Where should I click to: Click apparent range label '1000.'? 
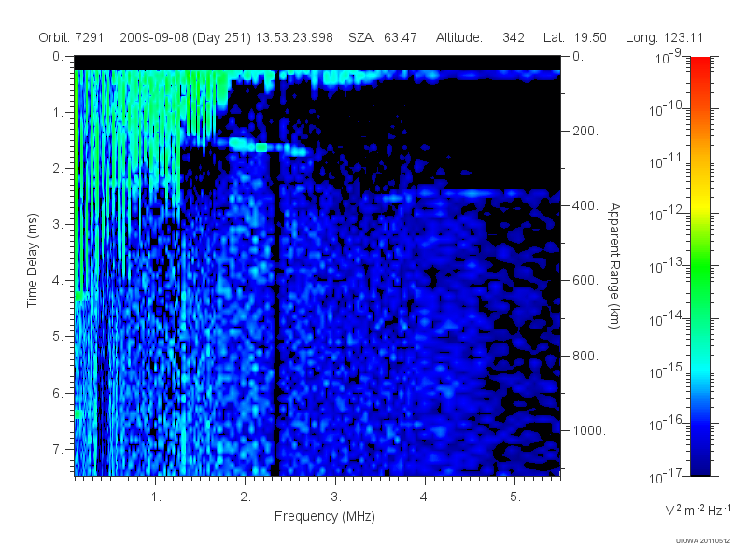point(589,430)
